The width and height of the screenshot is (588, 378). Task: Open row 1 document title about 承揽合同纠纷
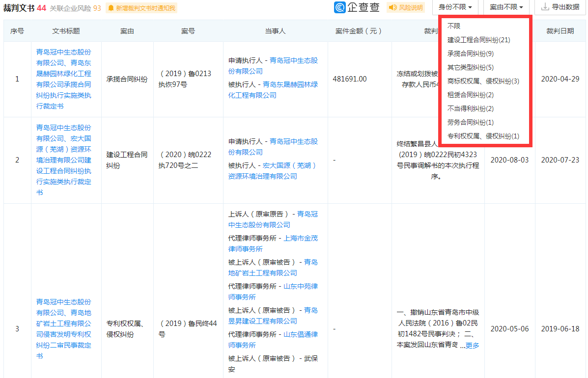(x=64, y=79)
